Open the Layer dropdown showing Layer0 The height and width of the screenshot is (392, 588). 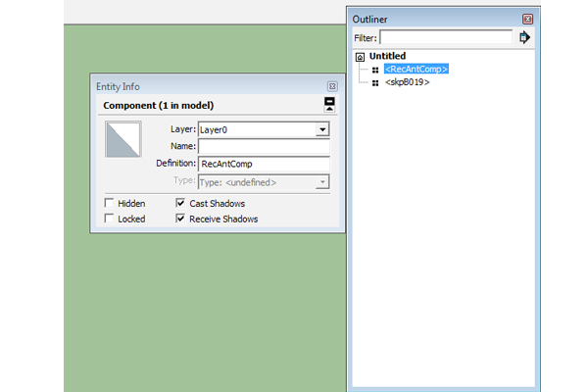click(321, 128)
